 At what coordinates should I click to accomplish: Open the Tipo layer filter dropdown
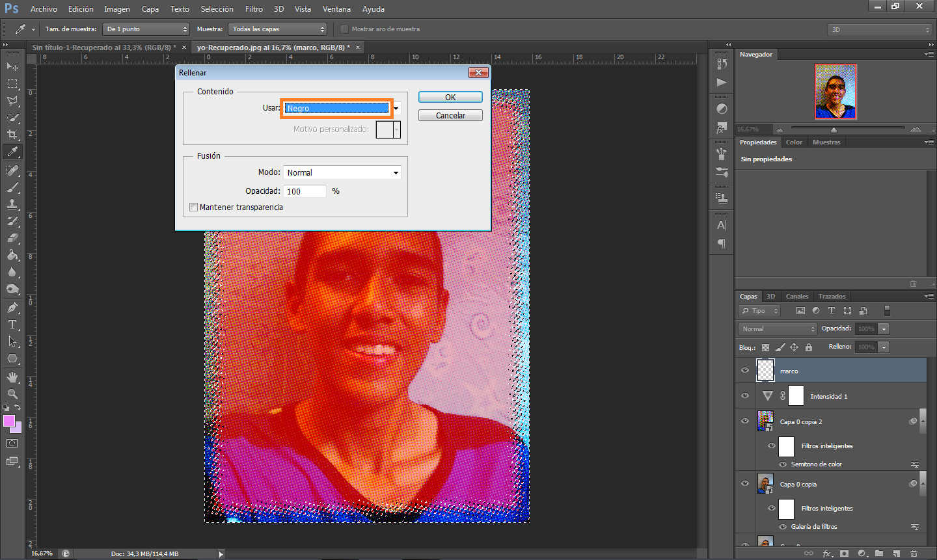click(x=760, y=311)
